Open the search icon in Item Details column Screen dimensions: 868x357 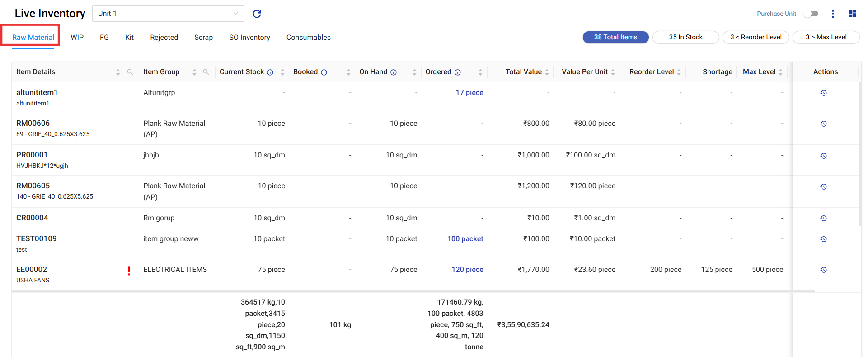(130, 72)
